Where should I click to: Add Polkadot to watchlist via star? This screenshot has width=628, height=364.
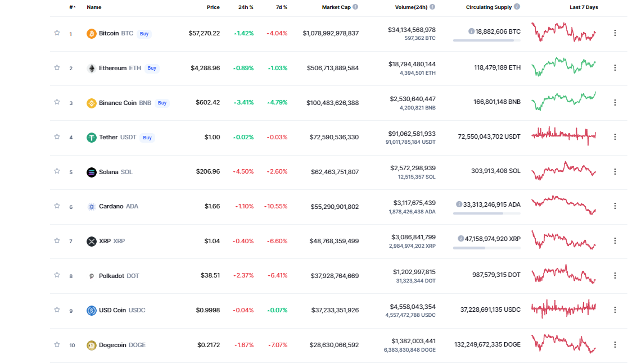(57, 275)
